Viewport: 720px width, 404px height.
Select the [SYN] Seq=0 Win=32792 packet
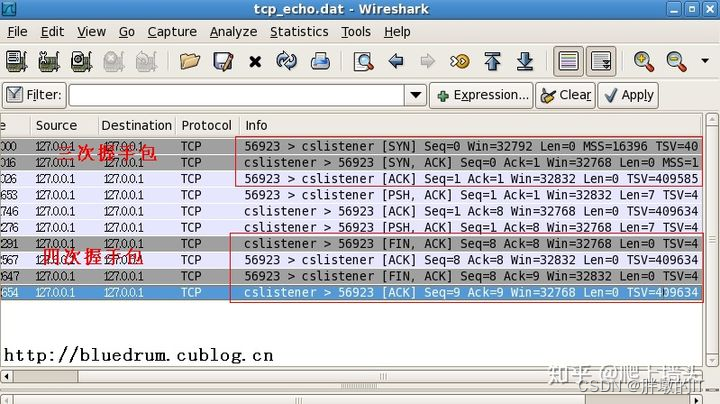pos(351,146)
